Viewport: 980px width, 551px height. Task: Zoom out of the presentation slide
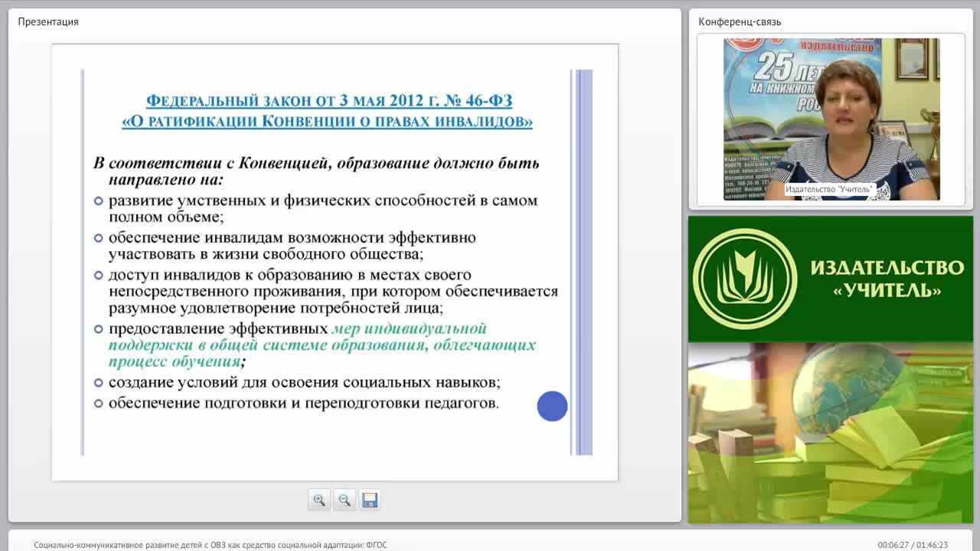[x=345, y=500]
